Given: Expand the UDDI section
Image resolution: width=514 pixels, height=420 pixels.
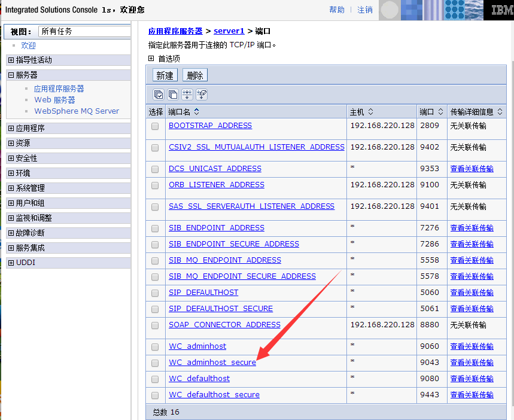Looking at the screenshot, I should coord(11,263).
